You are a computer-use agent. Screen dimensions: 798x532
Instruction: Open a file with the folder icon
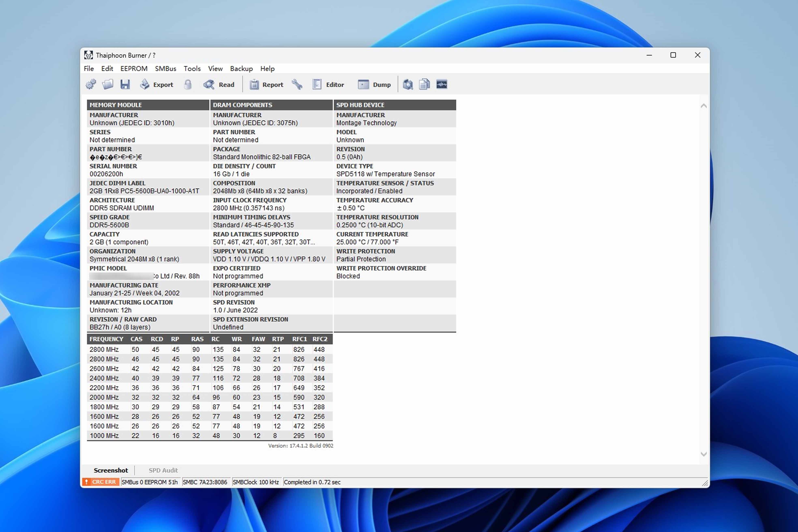click(108, 85)
